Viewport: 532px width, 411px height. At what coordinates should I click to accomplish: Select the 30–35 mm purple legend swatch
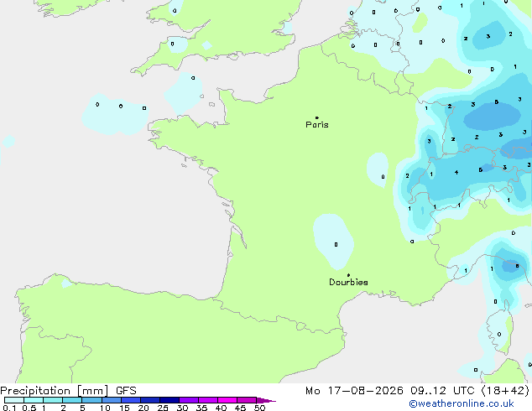pos(189,400)
